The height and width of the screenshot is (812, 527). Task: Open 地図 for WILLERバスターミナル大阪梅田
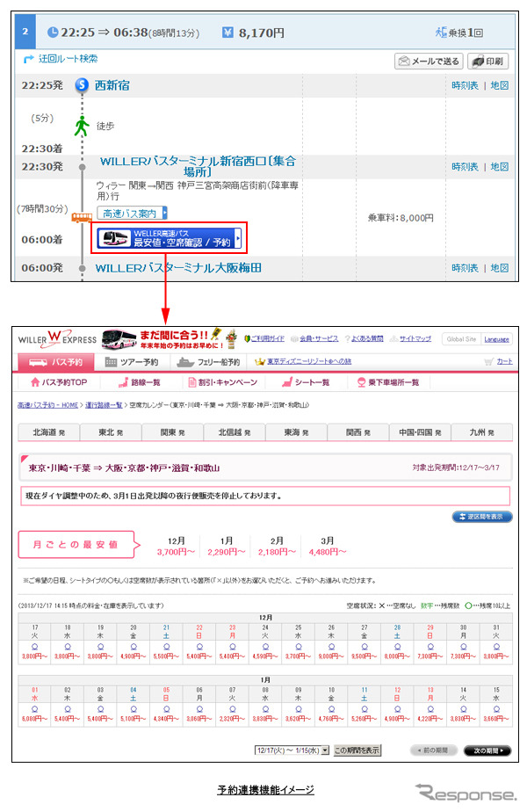(x=500, y=268)
